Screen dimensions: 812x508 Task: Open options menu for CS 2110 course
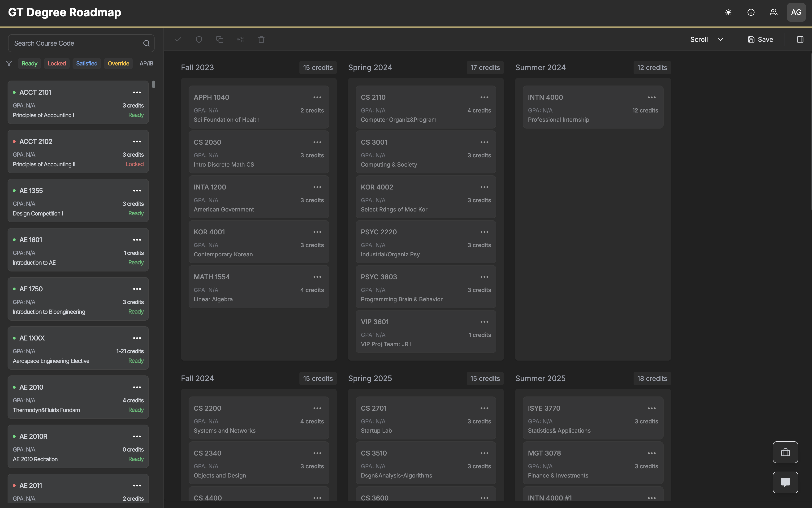pyautogui.click(x=484, y=97)
